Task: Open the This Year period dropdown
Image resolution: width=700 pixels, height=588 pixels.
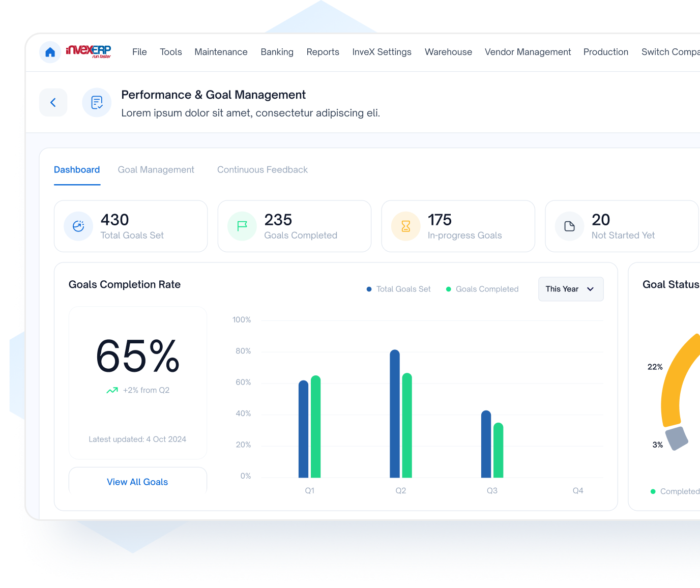Action: 571,289
